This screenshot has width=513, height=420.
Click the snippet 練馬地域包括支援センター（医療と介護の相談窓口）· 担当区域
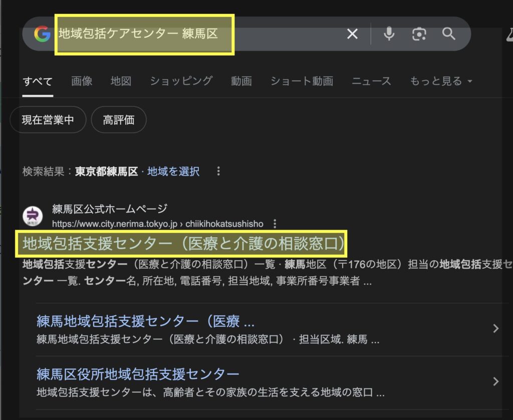tap(208, 339)
